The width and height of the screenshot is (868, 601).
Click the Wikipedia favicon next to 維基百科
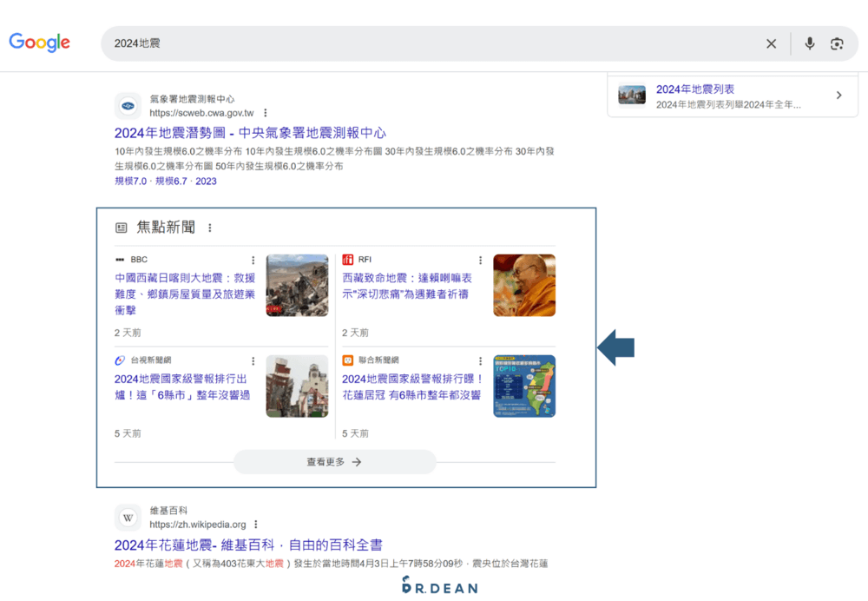coord(128,517)
